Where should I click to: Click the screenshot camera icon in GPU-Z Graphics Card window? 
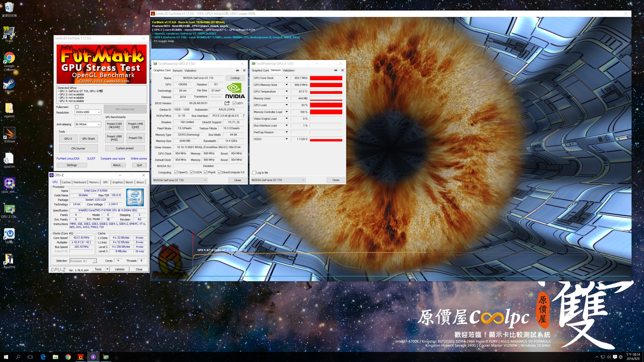pos(237,70)
